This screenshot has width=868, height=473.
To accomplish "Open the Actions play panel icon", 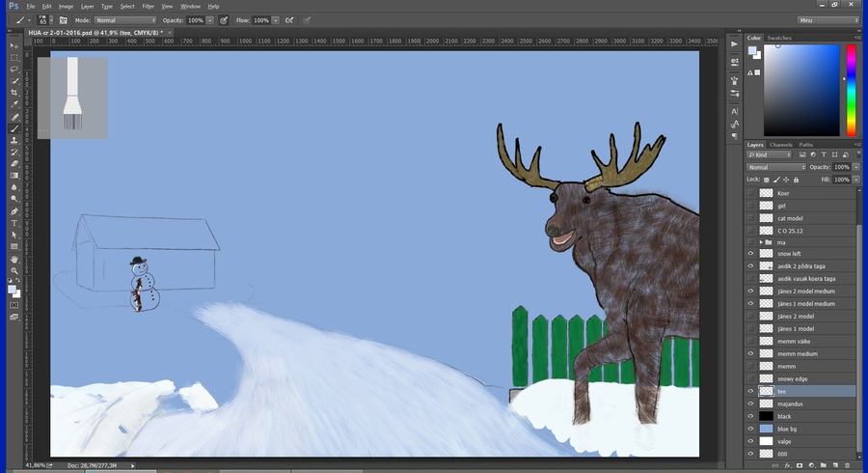I will [x=734, y=44].
